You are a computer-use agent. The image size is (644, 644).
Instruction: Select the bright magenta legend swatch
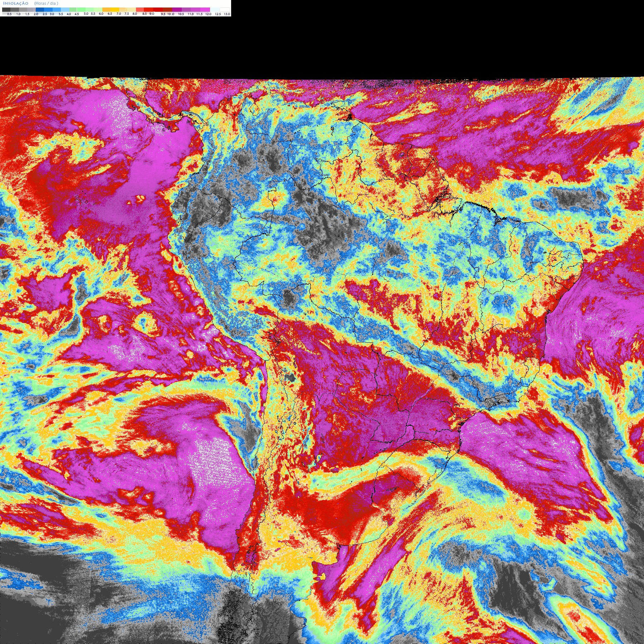[205, 10]
